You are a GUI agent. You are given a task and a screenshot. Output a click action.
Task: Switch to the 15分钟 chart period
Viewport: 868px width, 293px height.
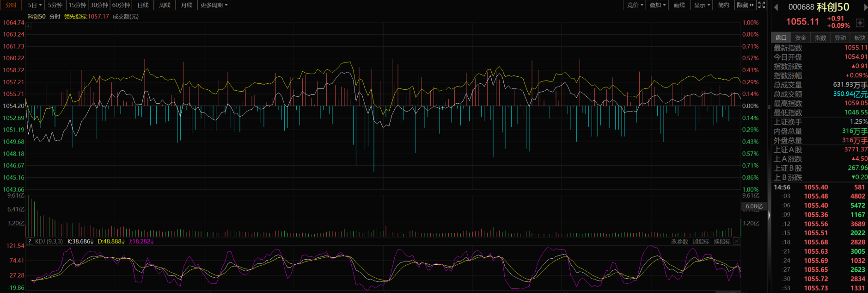[x=77, y=5]
